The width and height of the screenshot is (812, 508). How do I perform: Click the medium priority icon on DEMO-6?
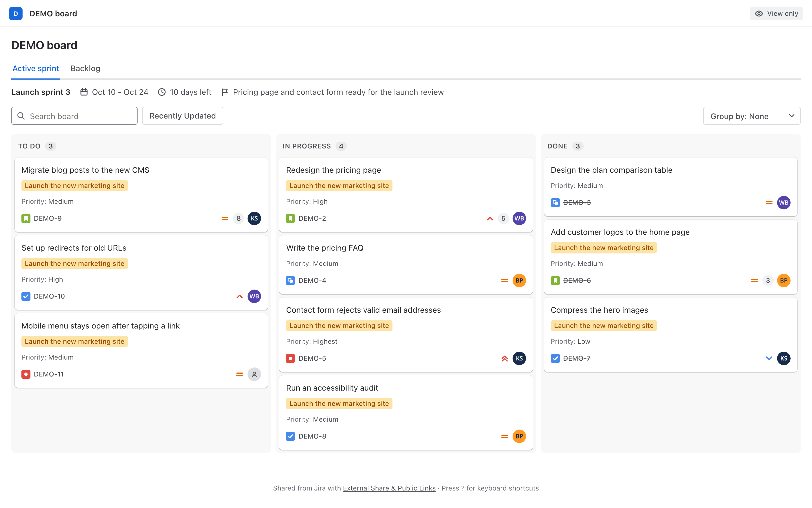click(x=754, y=281)
